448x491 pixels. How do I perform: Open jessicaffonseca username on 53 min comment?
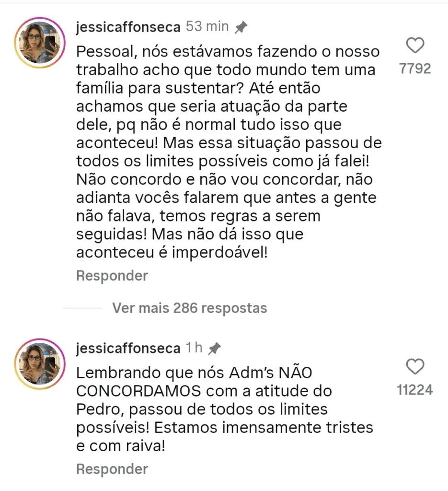[128, 27]
